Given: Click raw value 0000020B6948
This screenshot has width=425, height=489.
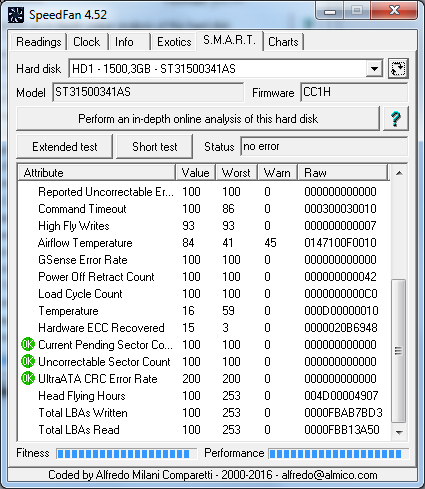Looking at the screenshot, I should coord(341,328).
